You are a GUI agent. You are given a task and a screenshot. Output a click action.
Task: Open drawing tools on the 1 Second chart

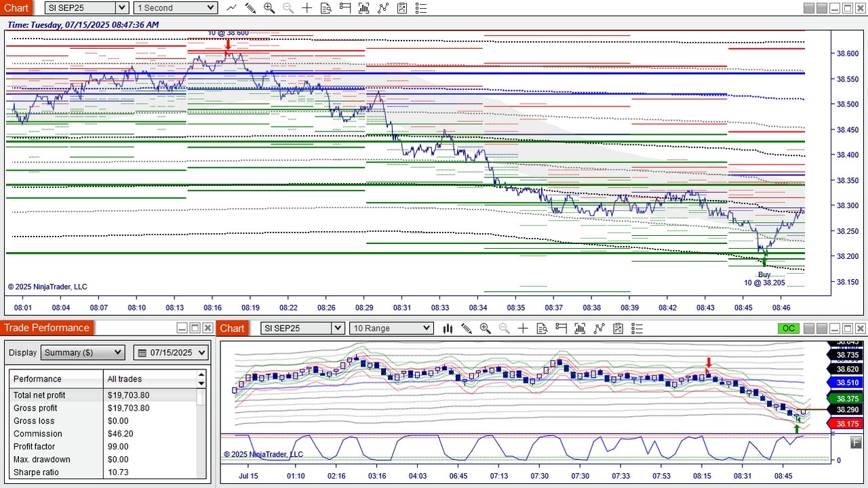pyautogui.click(x=250, y=8)
